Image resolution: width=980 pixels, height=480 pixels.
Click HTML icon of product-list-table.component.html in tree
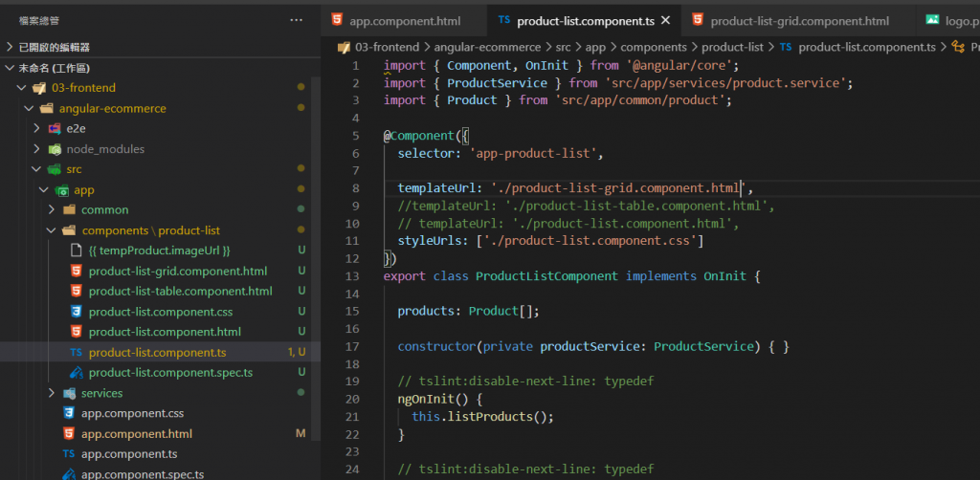coord(77,291)
